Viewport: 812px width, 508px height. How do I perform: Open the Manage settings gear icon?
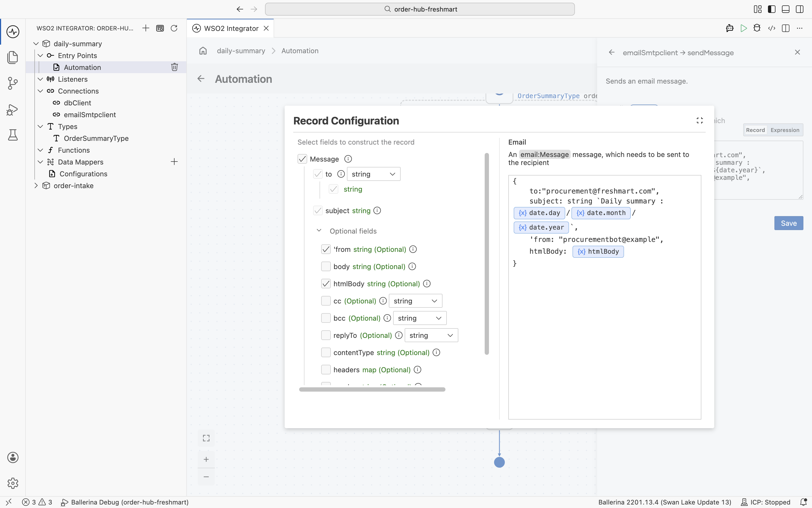point(13,483)
